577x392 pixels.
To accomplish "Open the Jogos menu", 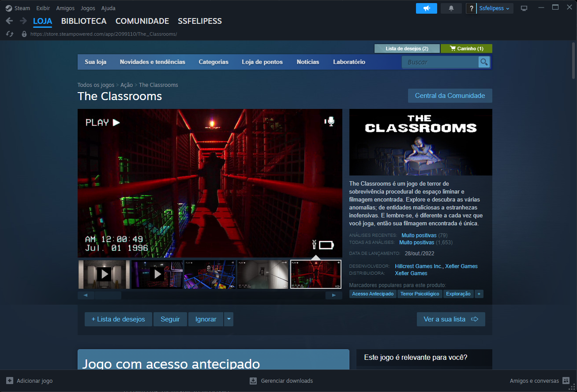I will tap(88, 8).
